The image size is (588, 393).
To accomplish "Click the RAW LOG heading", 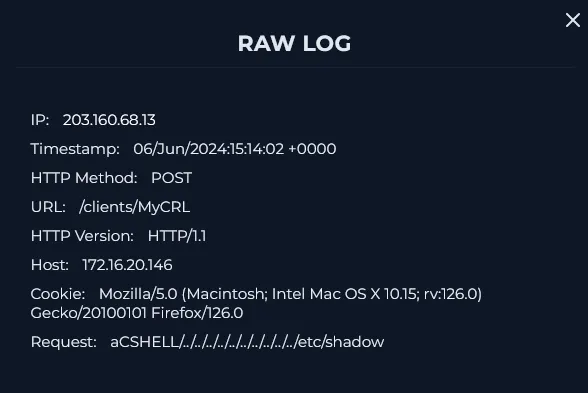I will [x=294, y=44].
